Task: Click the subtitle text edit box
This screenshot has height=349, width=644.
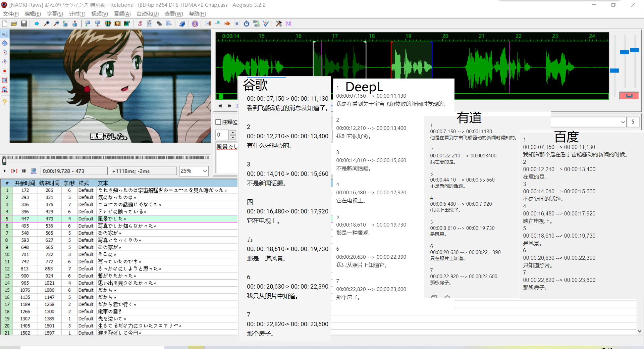Action: pyautogui.click(x=227, y=158)
